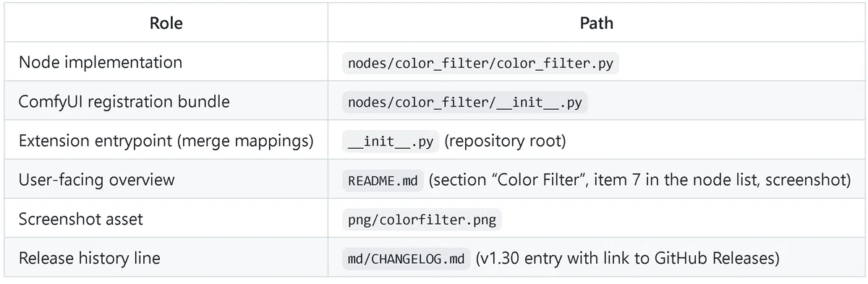The image size is (868, 284).
Task: Select the nodes/color_filter/color_filter.py code path
Action: [480, 63]
